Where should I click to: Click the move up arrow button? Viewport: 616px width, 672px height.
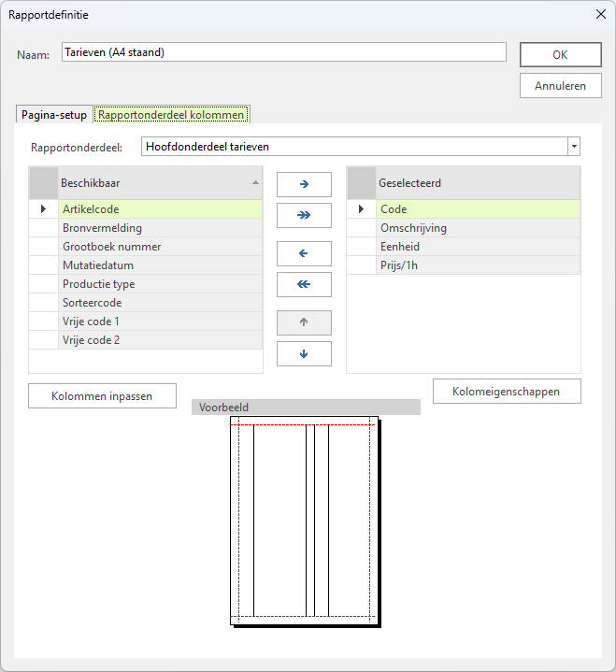click(x=304, y=322)
